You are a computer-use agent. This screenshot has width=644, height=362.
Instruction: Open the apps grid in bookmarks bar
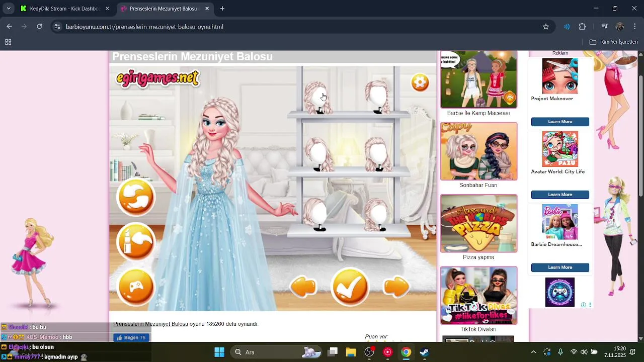(8, 42)
